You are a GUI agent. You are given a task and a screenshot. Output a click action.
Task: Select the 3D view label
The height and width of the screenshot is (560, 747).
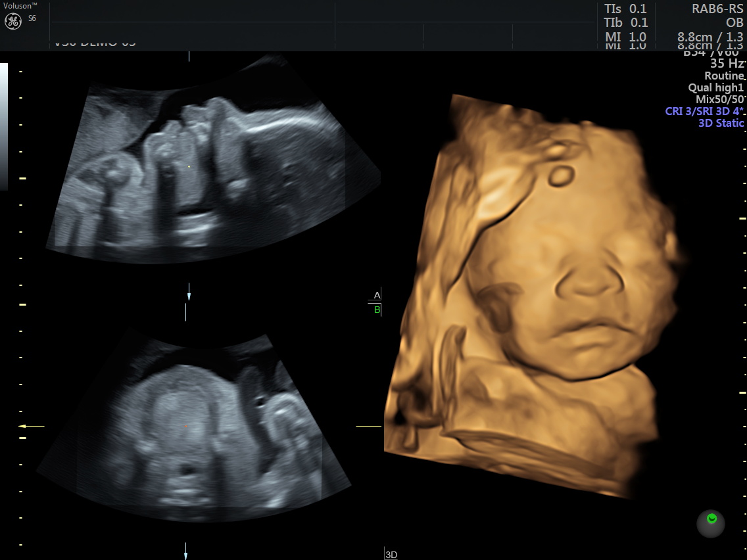[x=391, y=555]
